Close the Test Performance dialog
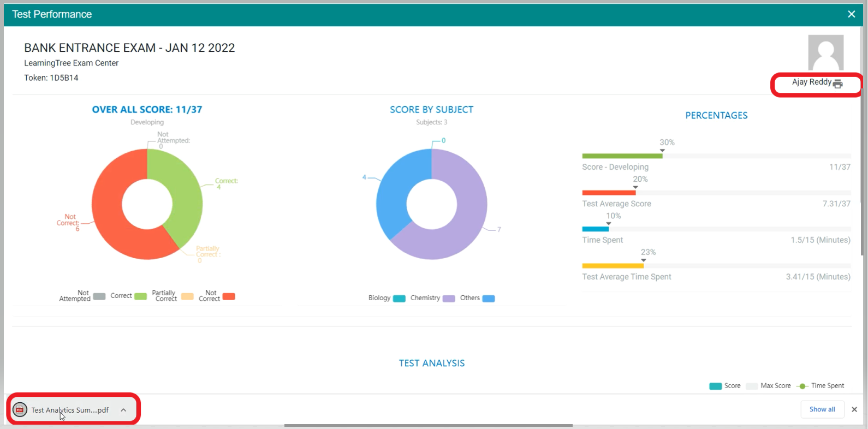 851,14
